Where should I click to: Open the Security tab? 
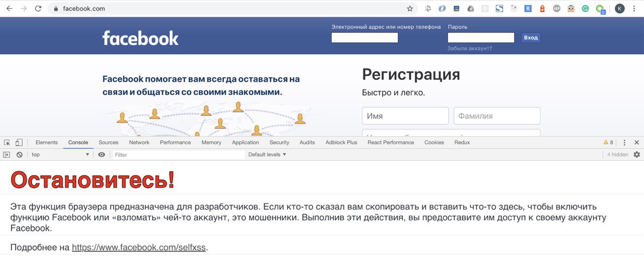click(279, 143)
